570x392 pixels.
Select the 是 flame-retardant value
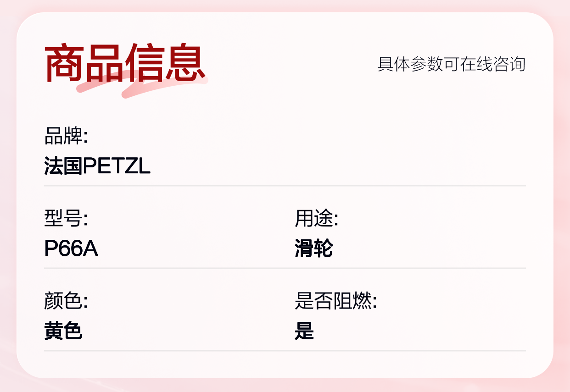tap(304, 331)
